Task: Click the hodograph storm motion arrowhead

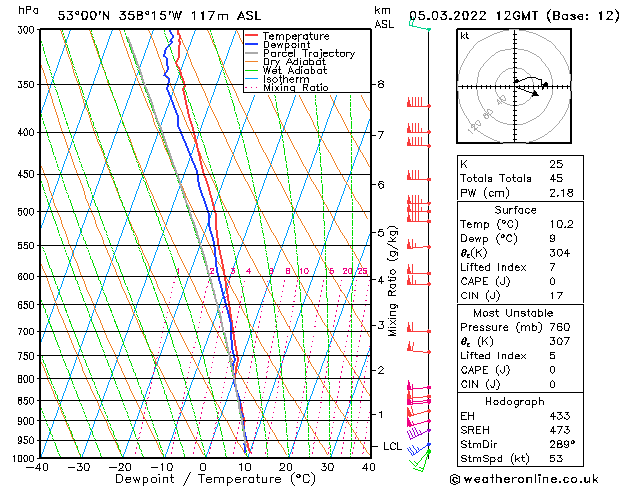Action: tap(535, 94)
